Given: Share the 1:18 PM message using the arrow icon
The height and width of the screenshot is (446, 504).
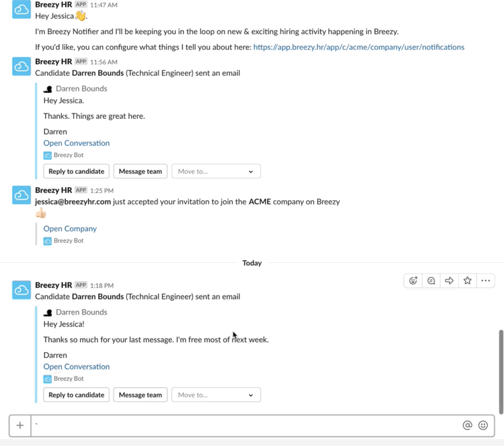Looking at the screenshot, I should click(449, 280).
